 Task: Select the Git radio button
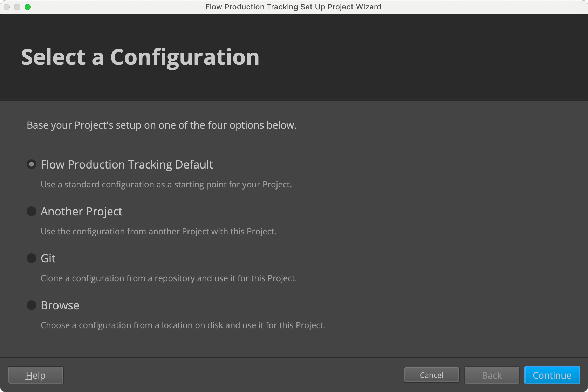[x=32, y=258]
